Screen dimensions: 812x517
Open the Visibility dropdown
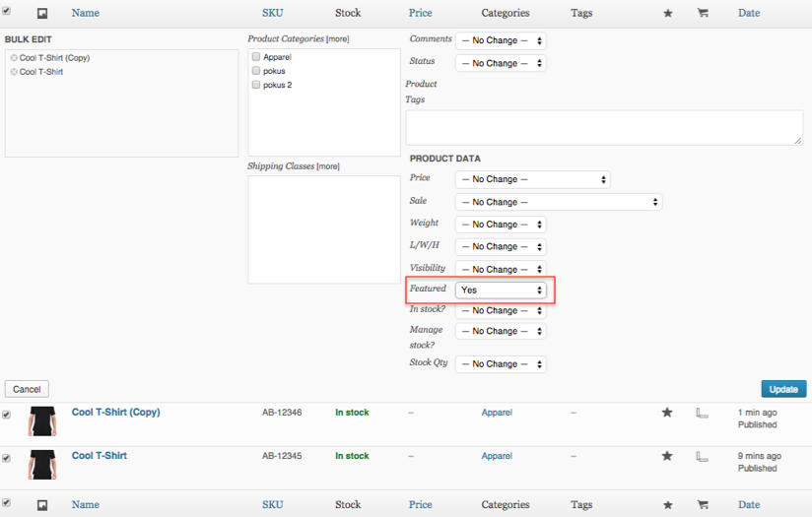(x=501, y=269)
